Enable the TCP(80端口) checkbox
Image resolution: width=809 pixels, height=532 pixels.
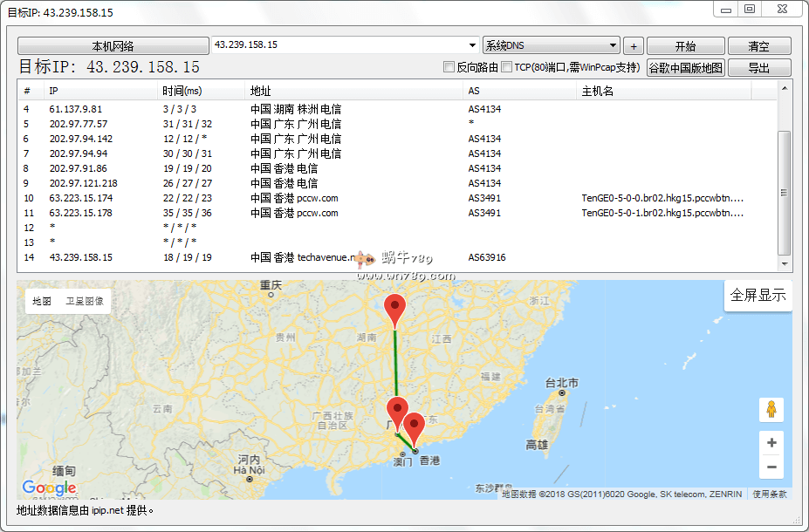coord(504,66)
